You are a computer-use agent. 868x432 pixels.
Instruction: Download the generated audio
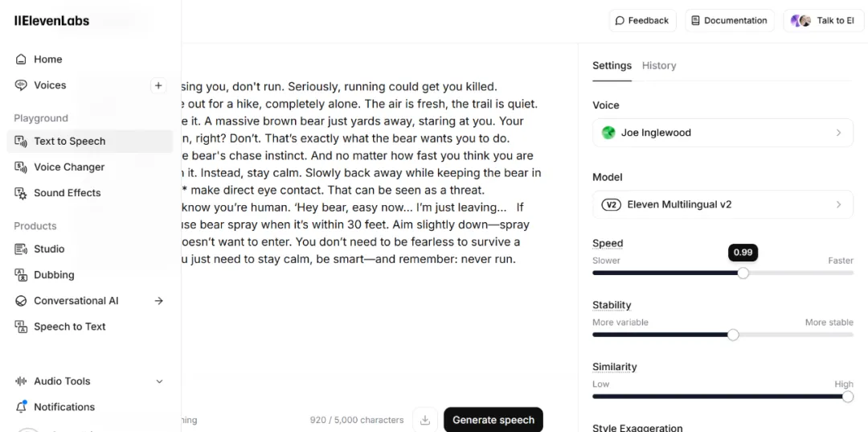pyautogui.click(x=425, y=420)
